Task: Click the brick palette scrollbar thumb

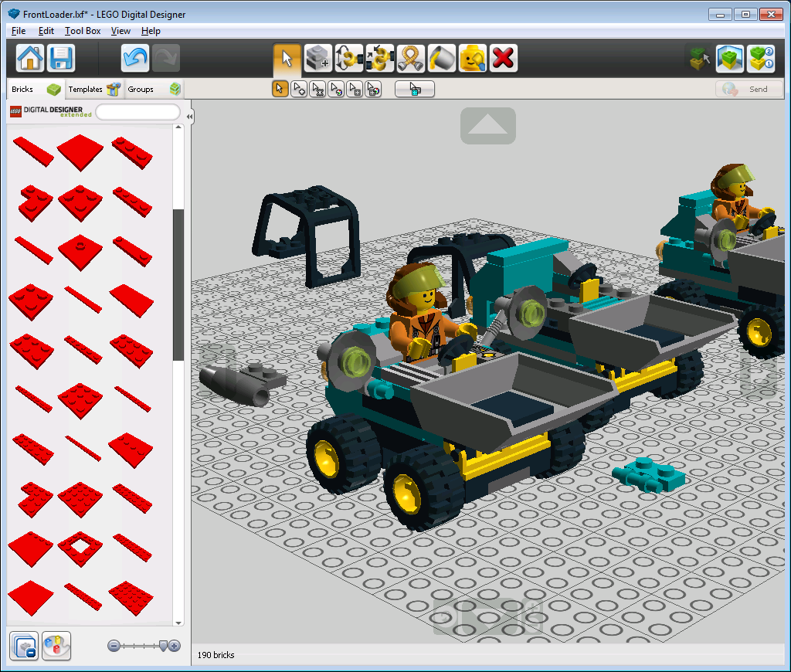Action: 178,284
